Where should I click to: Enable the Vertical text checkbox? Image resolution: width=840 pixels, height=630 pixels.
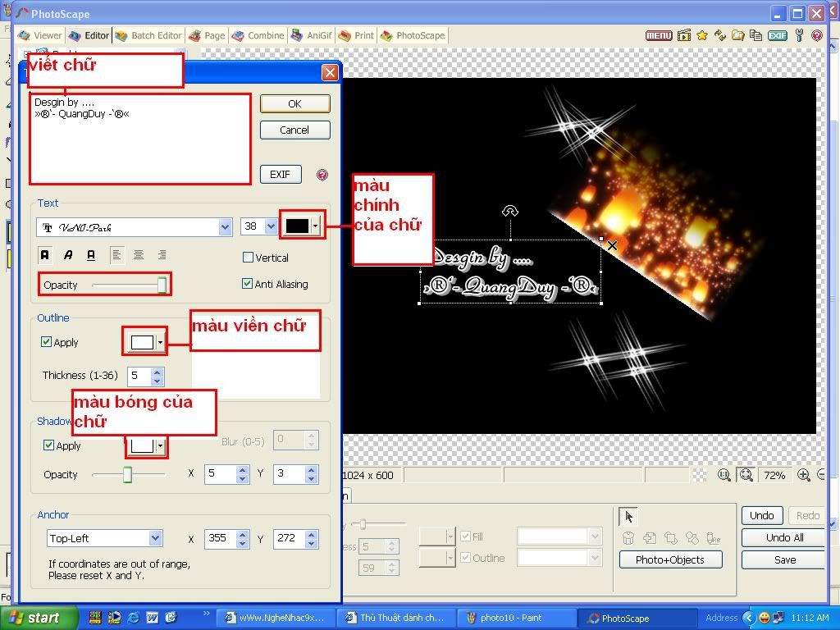click(x=248, y=258)
